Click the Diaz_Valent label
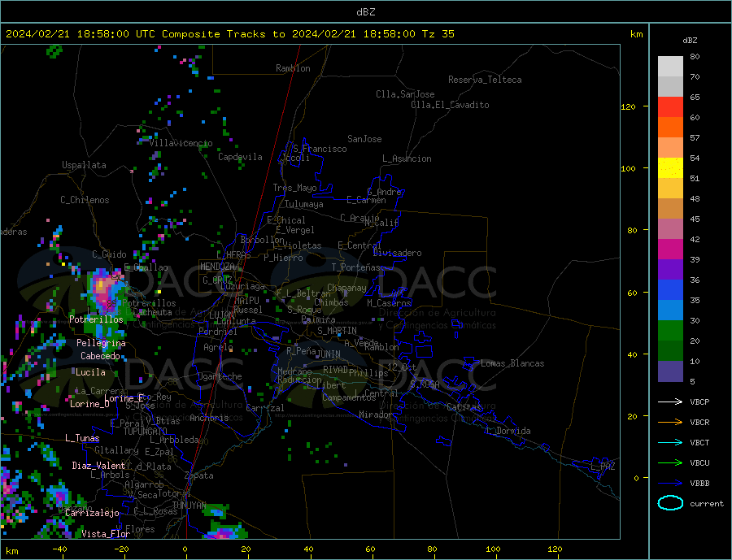 point(98,466)
